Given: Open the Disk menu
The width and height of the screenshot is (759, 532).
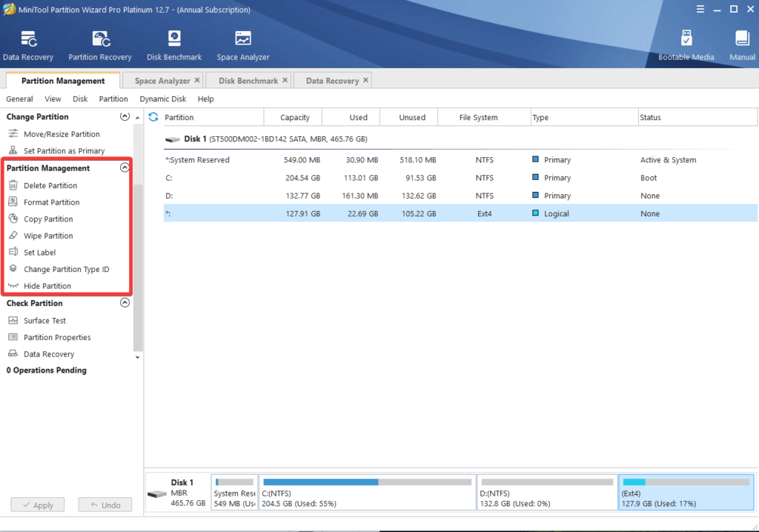Looking at the screenshot, I should pyautogui.click(x=80, y=99).
